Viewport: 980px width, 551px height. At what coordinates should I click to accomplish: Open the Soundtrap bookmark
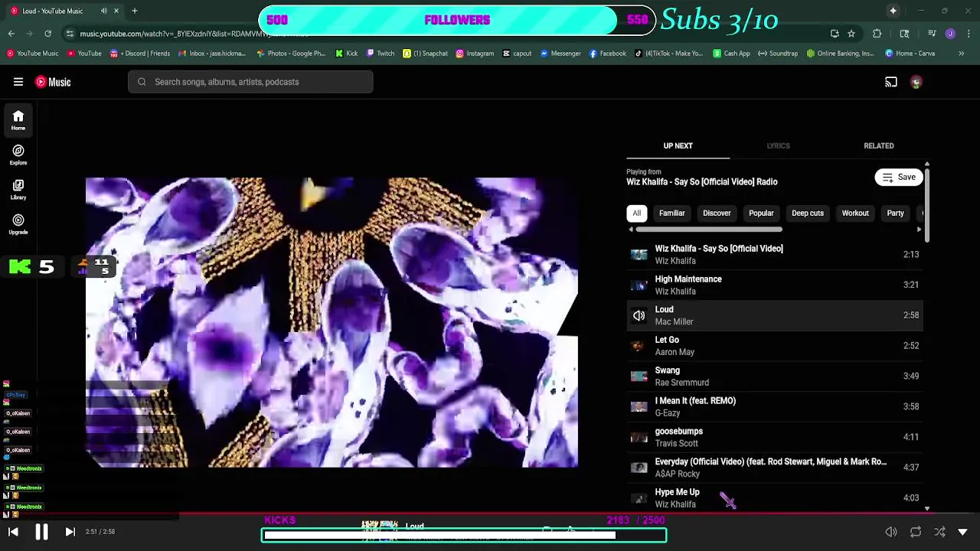pos(778,54)
